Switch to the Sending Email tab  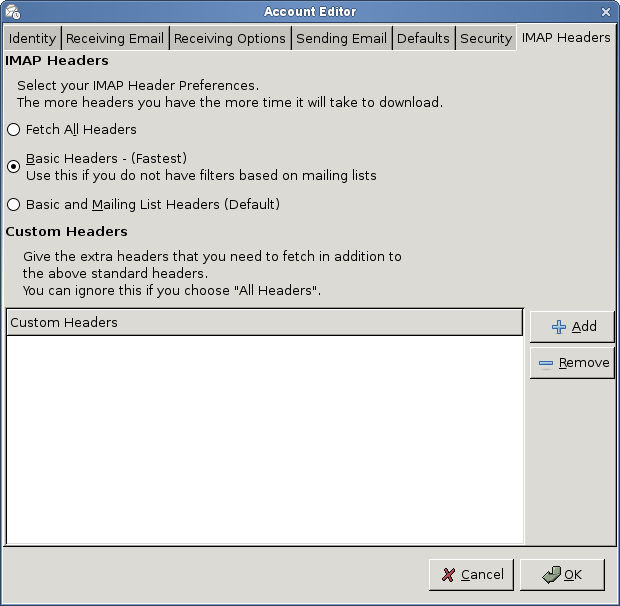point(341,38)
